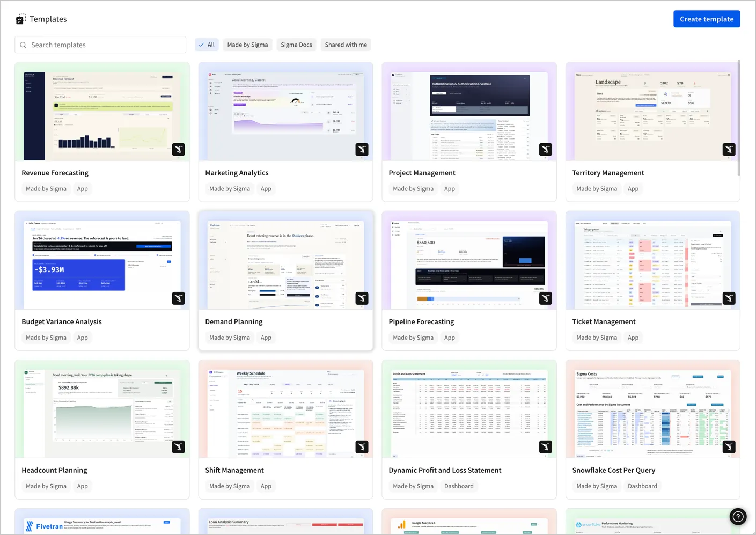
Task: Click App tag under Shift Management
Action: (266, 486)
